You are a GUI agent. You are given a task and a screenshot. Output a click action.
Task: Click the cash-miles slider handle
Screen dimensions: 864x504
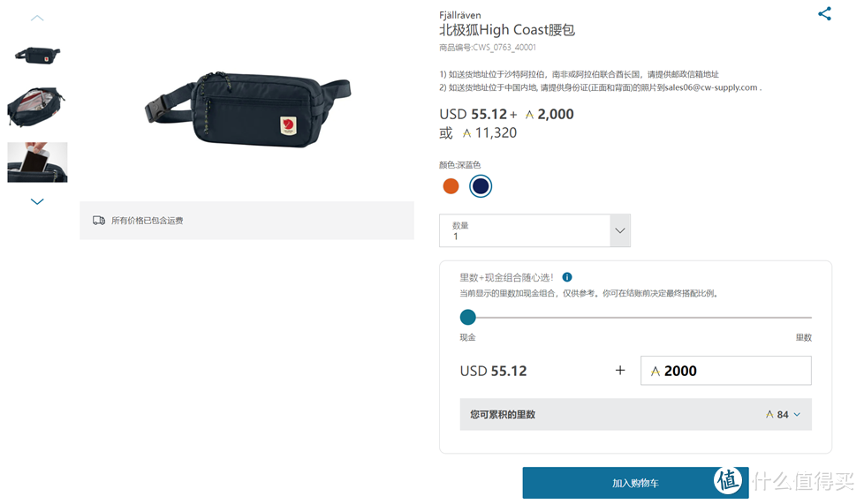[467, 317]
